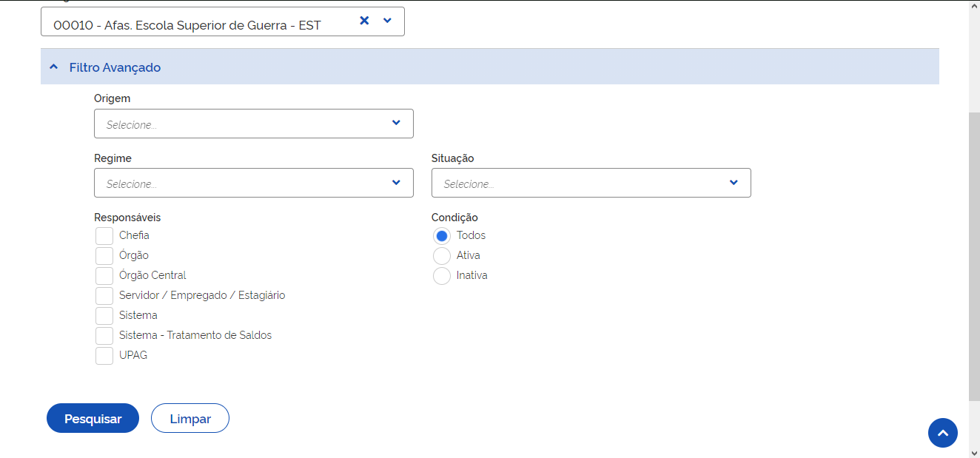Select the Todos condition radio button
The image size is (980, 458).
442,236
